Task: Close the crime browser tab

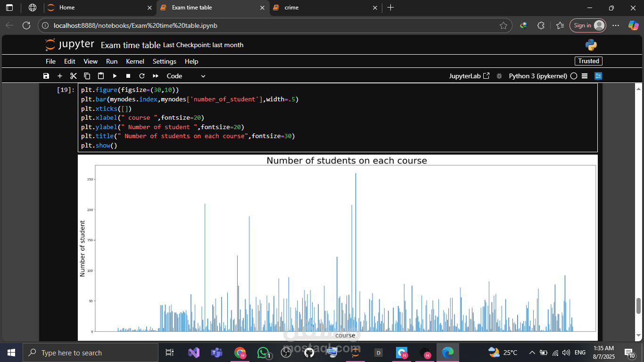Action: [x=375, y=8]
